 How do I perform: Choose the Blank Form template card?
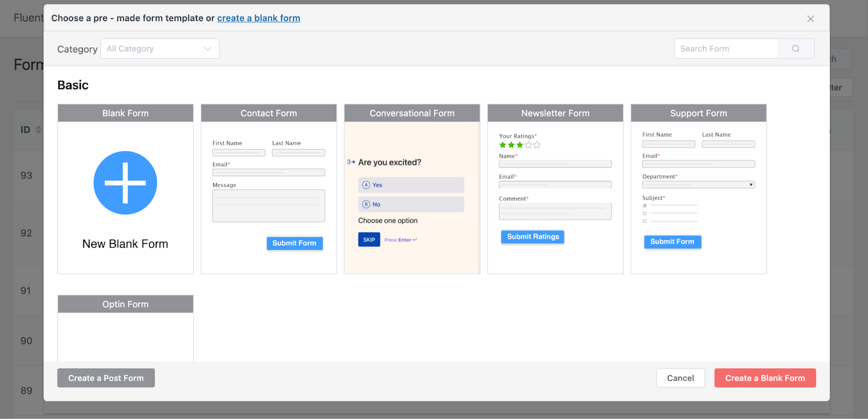click(125, 189)
